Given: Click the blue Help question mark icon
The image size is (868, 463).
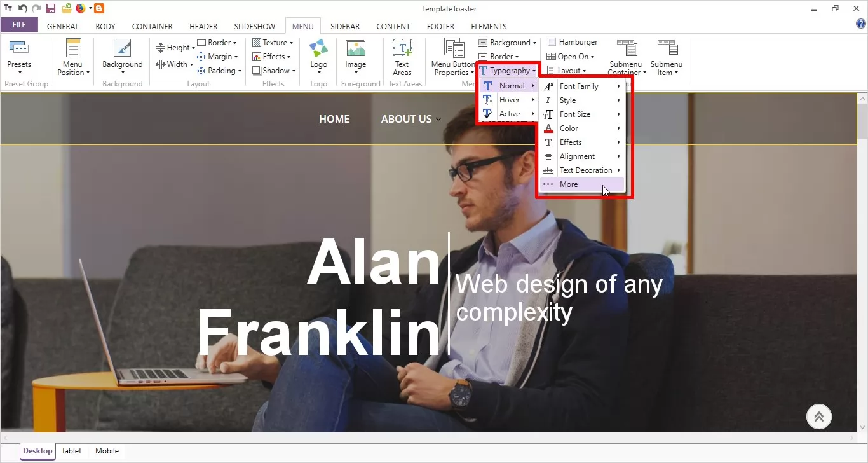Looking at the screenshot, I should pyautogui.click(x=861, y=24).
